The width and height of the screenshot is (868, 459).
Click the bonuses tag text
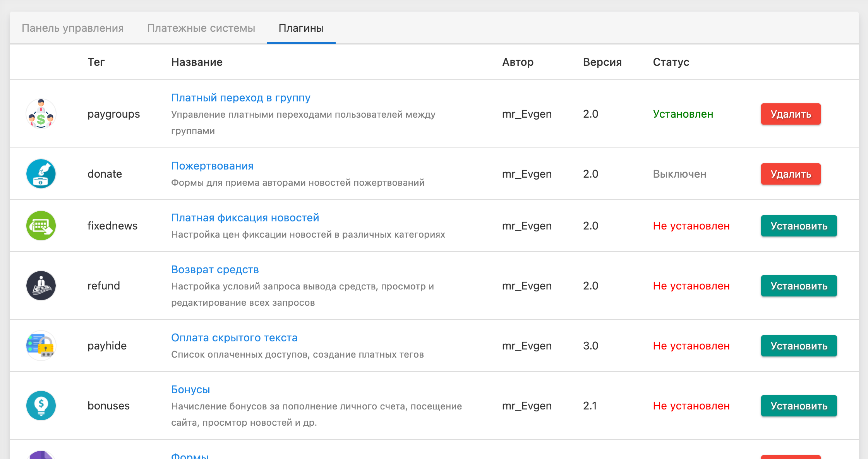108,406
